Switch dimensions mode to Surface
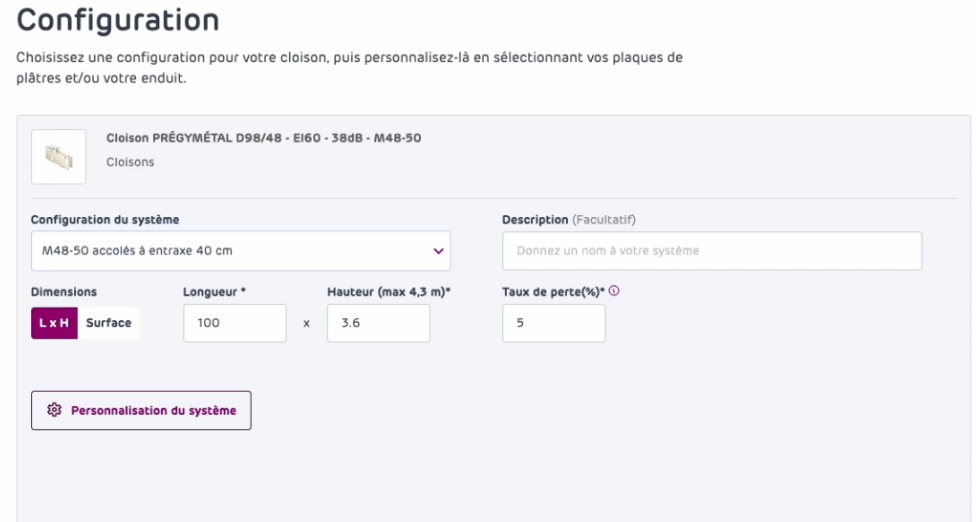 click(109, 323)
